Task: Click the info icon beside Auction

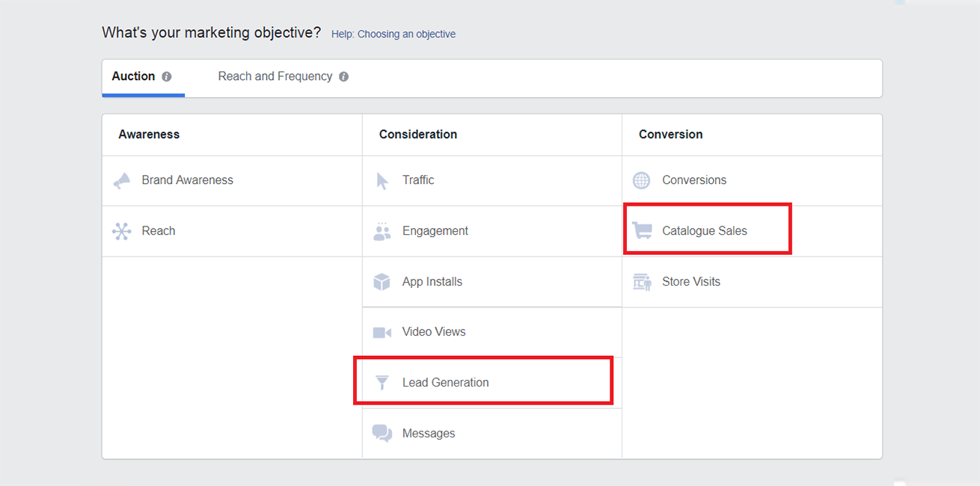Action: click(167, 76)
